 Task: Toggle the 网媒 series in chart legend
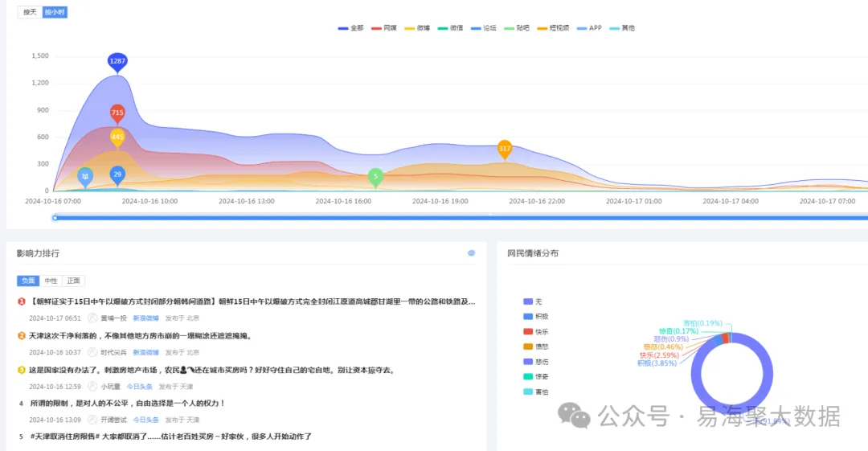point(384,27)
